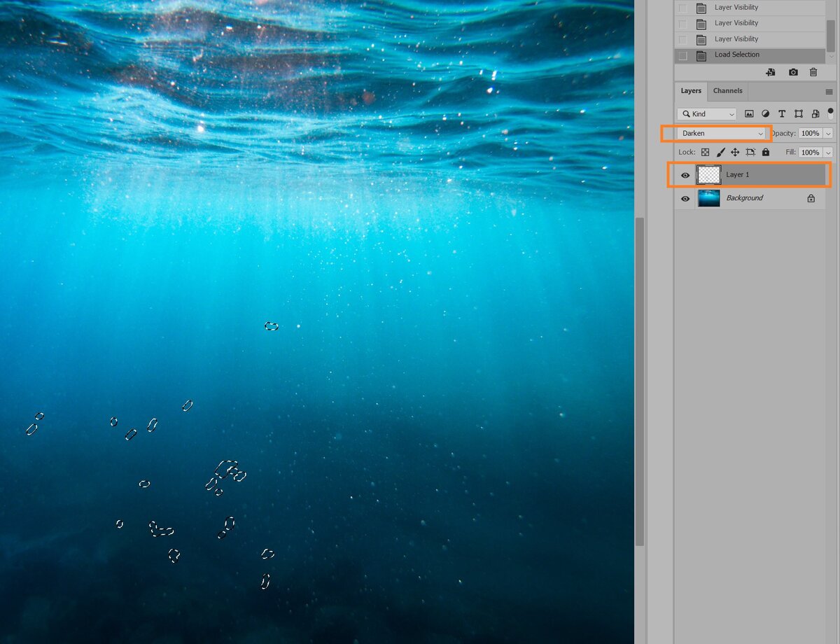Open the Opacity slider dropdown arrow
The width and height of the screenshot is (840, 644).
(829, 133)
